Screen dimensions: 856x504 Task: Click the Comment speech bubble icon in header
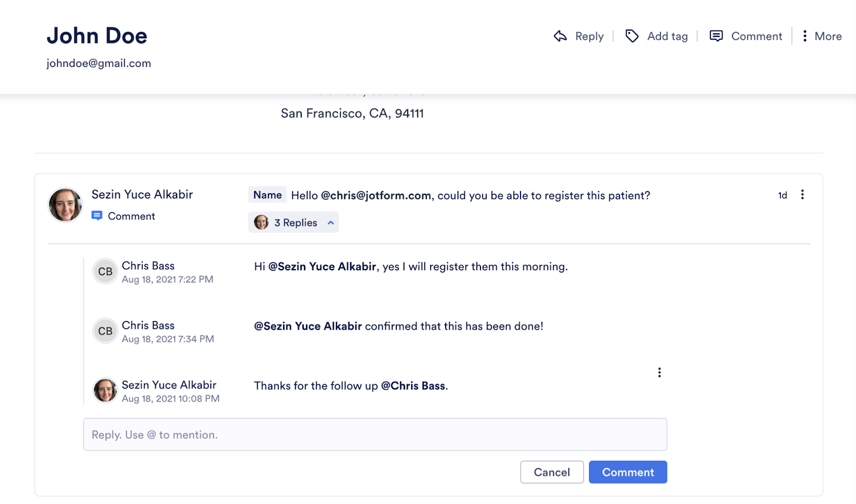(716, 36)
